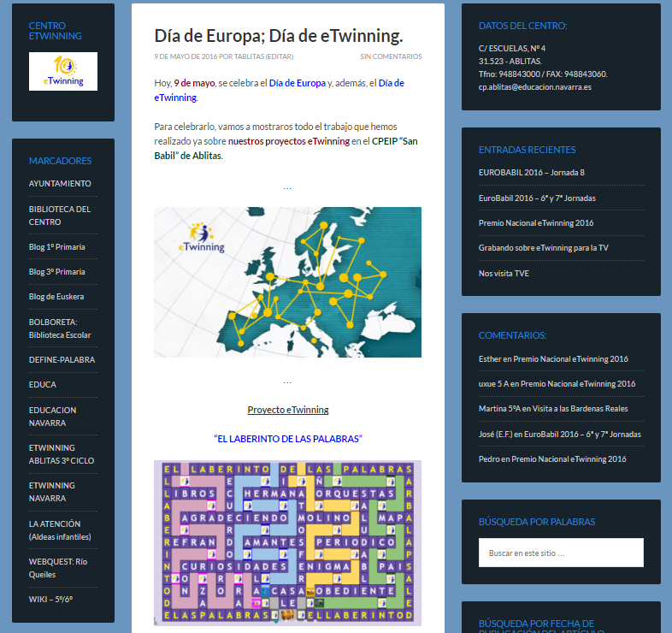
Task: Click the post title Día de Europa
Action: click(x=278, y=36)
